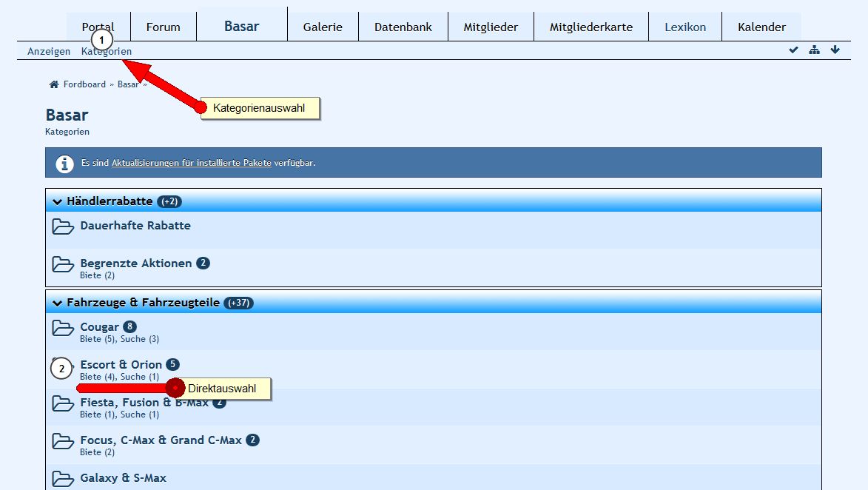Screen dimensions: 868x490
Task: Collapse the Händlerrabatte category section
Action: (57, 201)
